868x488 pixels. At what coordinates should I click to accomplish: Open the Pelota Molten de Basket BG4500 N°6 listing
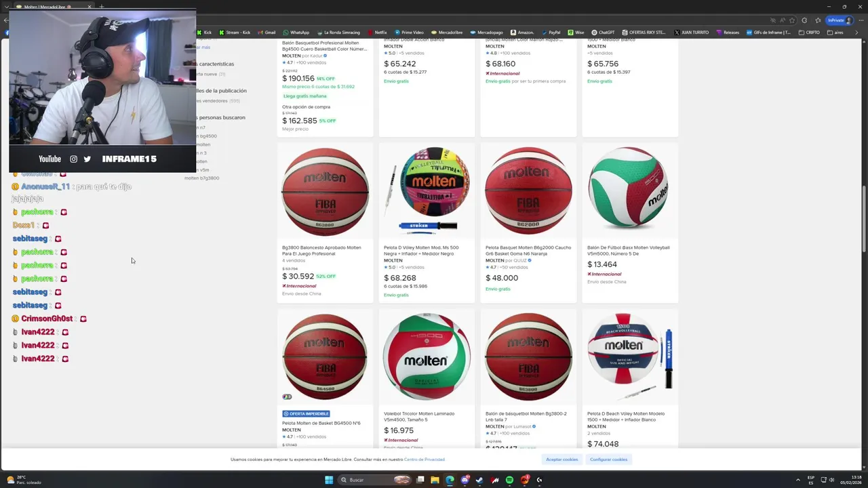tap(321, 423)
